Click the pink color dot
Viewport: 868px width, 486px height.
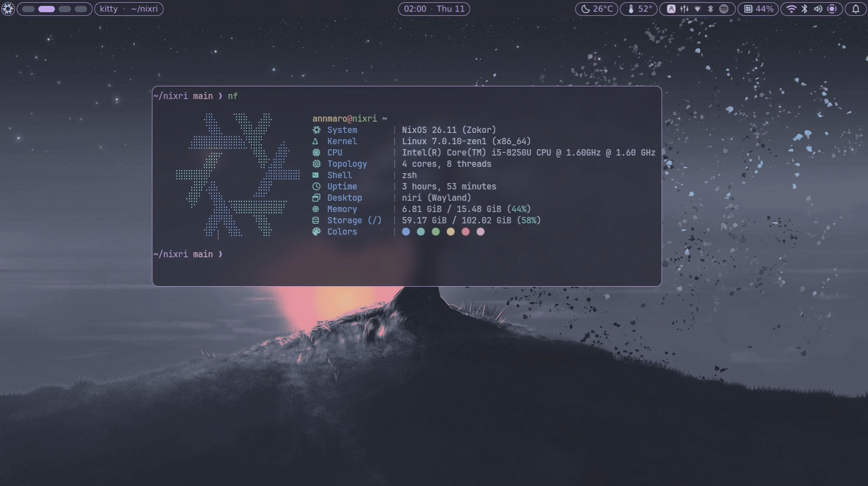pos(481,232)
